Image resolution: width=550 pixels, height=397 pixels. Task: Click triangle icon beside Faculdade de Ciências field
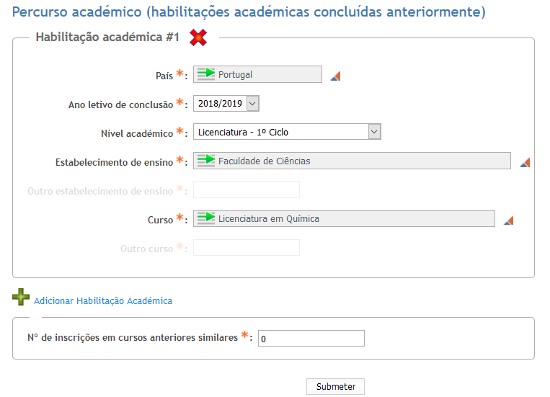(525, 162)
